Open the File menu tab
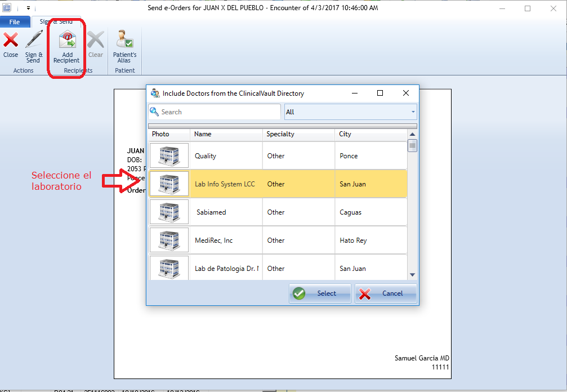This screenshot has width=567, height=392. tap(15, 22)
